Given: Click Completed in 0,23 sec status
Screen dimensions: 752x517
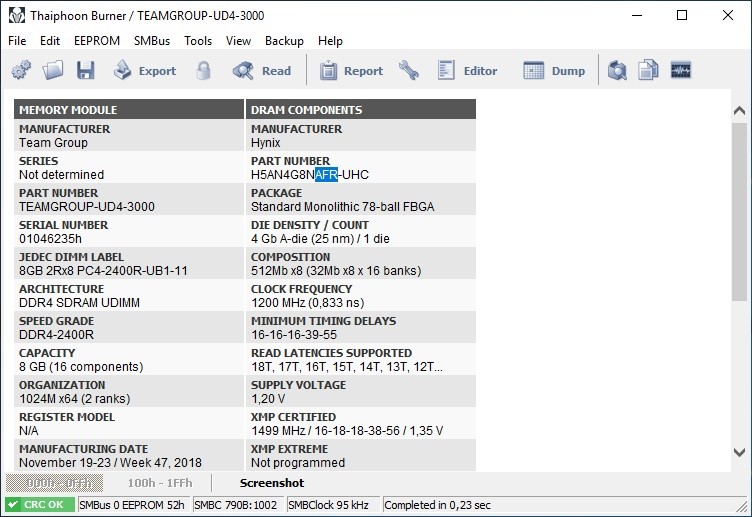Looking at the screenshot, I should pyautogui.click(x=437, y=505).
